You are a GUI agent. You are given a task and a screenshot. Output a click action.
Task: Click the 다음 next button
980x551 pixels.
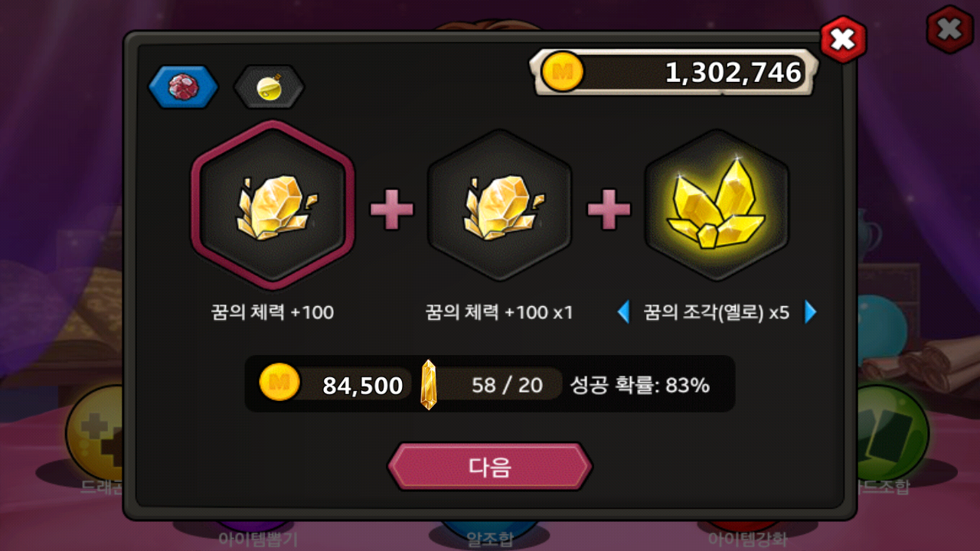(x=490, y=466)
